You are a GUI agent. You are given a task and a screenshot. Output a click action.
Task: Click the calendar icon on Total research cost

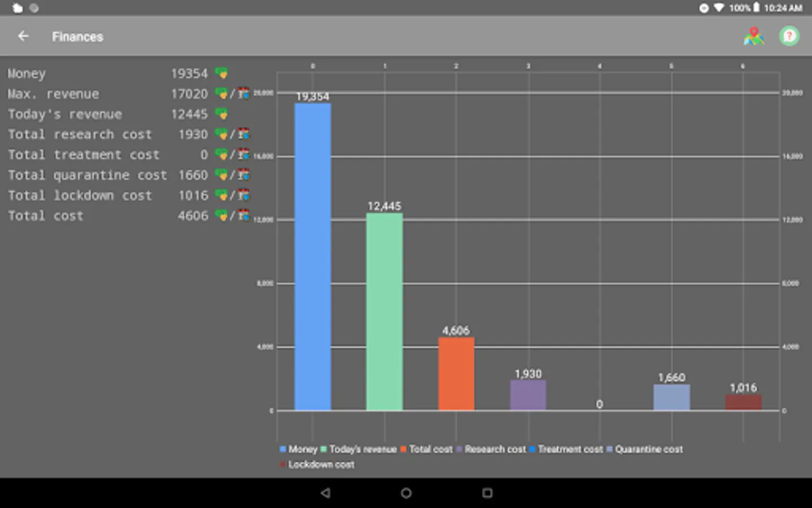point(243,134)
